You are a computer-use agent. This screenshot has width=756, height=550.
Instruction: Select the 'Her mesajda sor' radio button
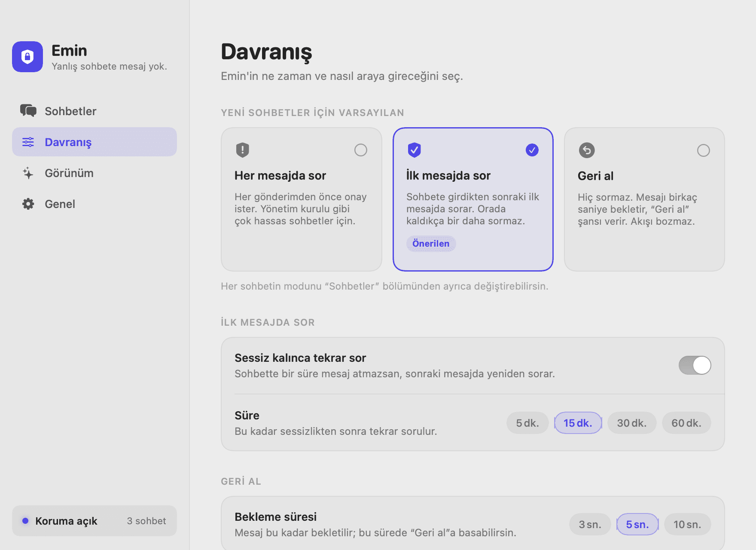(361, 150)
